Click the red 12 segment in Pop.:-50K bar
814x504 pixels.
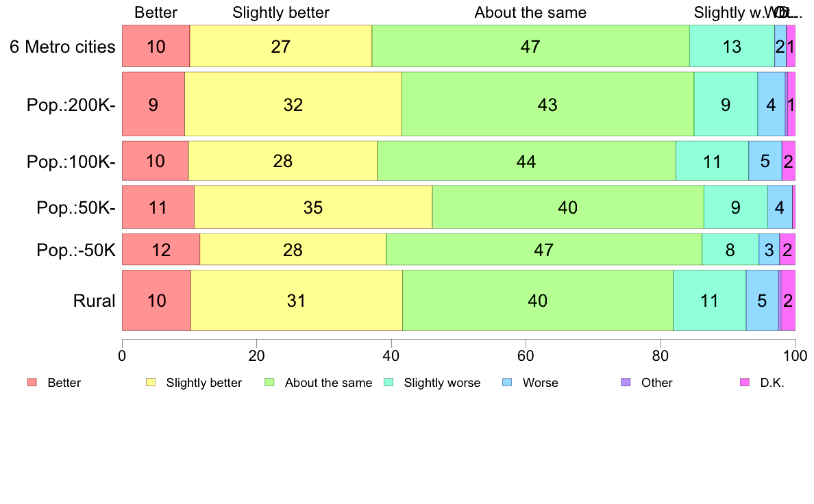[161, 250]
